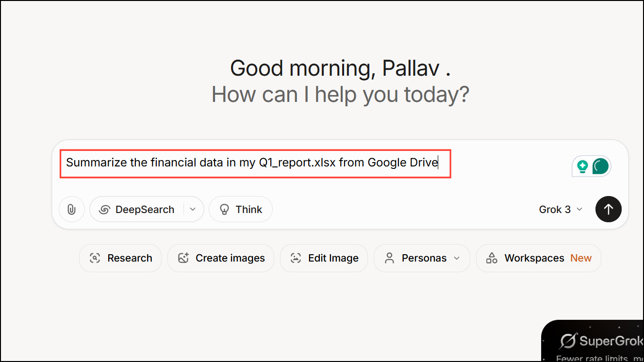Image resolution: width=644 pixels, height=362 pixels.
Task: Click the Create images picture icon
Action: 183,258
